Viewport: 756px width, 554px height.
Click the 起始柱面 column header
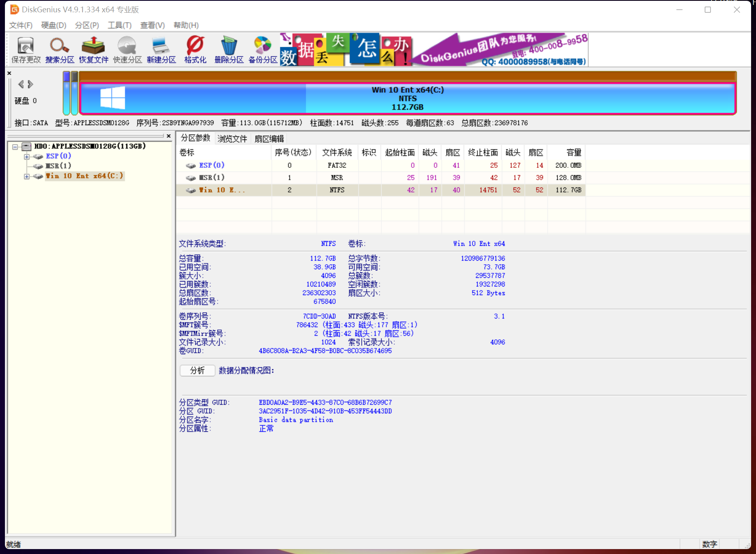click(400, 153)
